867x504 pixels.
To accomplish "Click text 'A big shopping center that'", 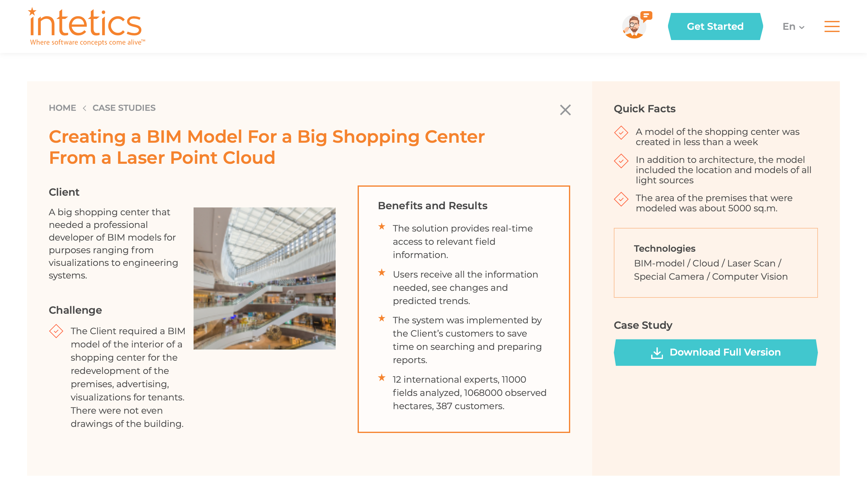I will tap(109, 212).
